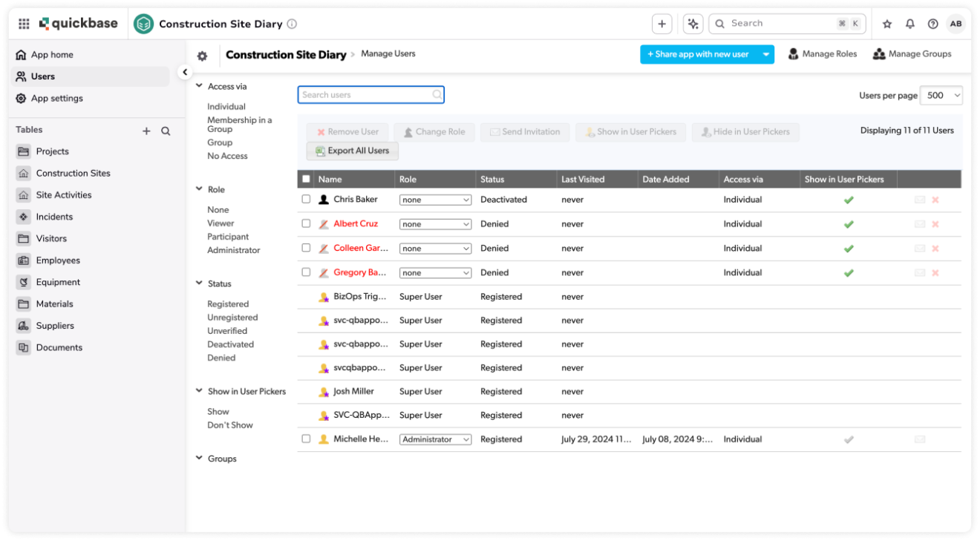
Task: Click the notifications bell icon
Action: click(x=909, y=23)
